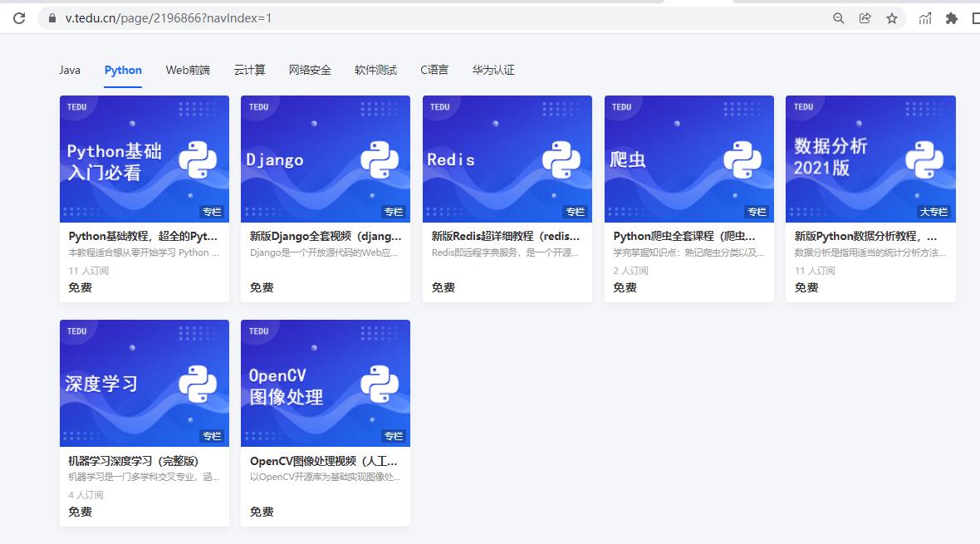This screenshot has width=980, height=544.
Task: Click description Django是一个开放源代码的Web应...
Action: (x=324, y=252)
